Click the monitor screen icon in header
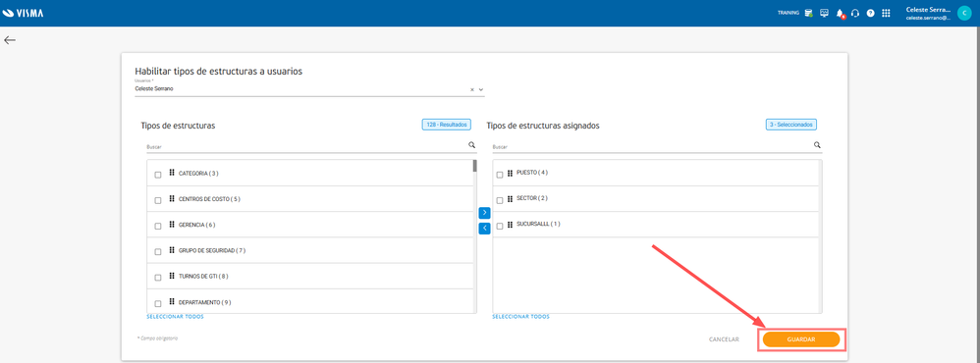The height and width of the screenshot is (363, 980). (825, 13)
